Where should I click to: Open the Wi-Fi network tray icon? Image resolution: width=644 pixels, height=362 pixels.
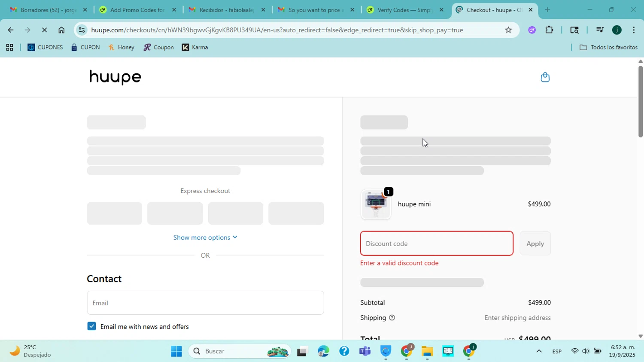point(574,351)
